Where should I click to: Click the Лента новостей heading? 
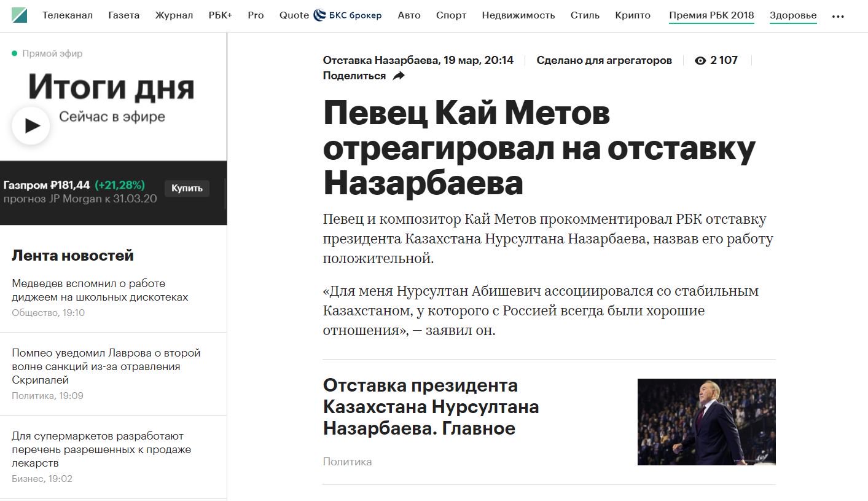[72, 256]
